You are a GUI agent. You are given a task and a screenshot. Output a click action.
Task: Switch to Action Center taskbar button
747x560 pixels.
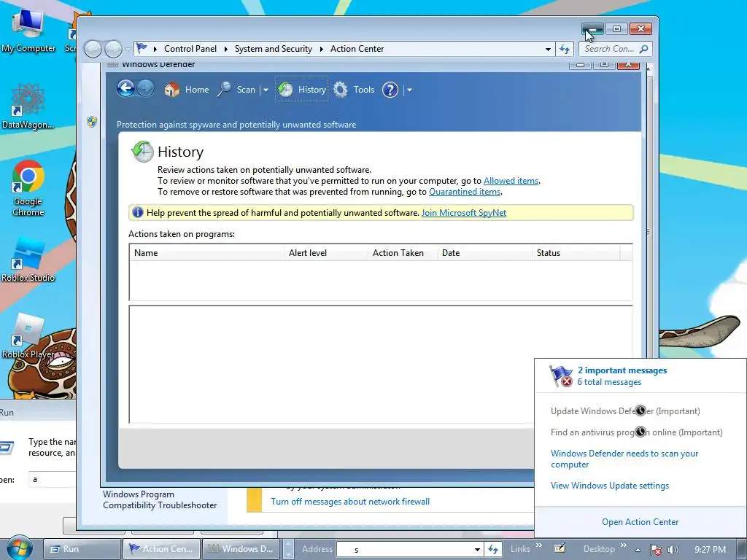click(x=161, y=548)
